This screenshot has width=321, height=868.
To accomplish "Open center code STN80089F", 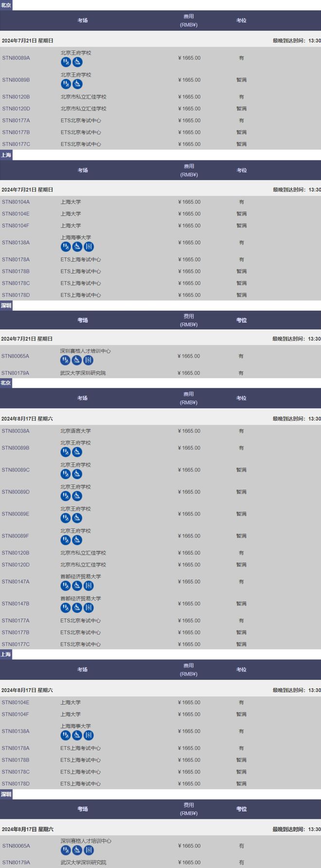I will 16,536.
